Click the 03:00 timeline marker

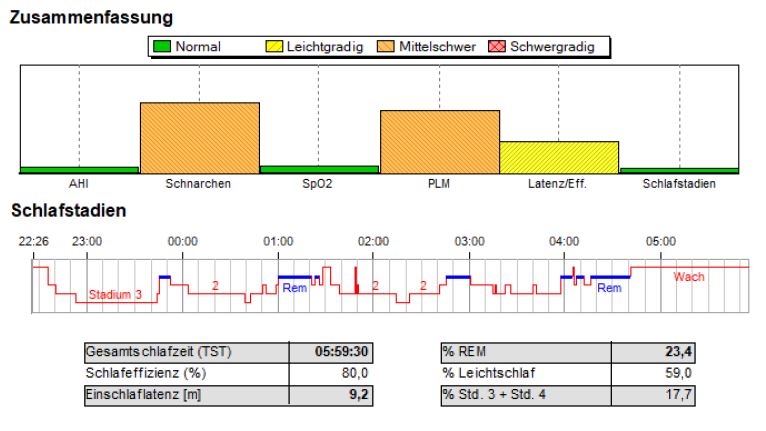click(469, 241)
